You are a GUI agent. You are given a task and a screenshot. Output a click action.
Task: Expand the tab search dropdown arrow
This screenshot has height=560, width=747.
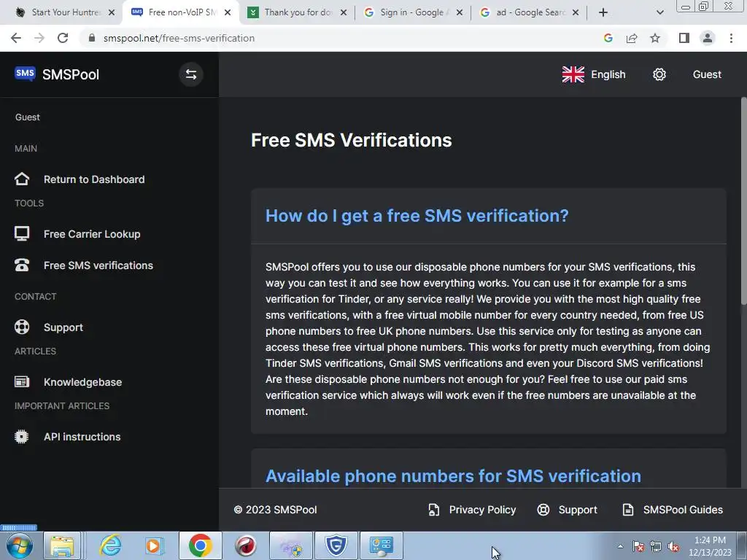[659, 12]
